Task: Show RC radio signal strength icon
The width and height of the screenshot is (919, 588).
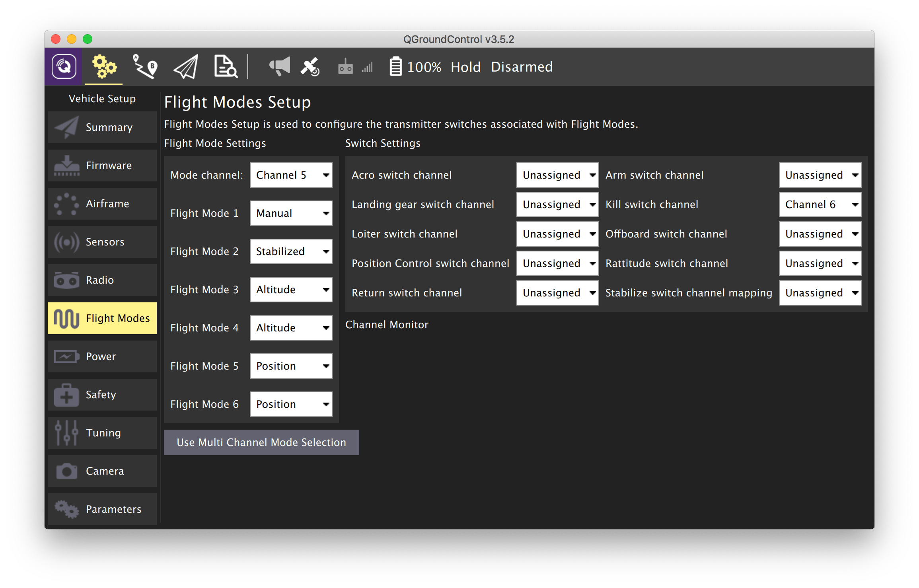Action: click(x=345, y=67)
